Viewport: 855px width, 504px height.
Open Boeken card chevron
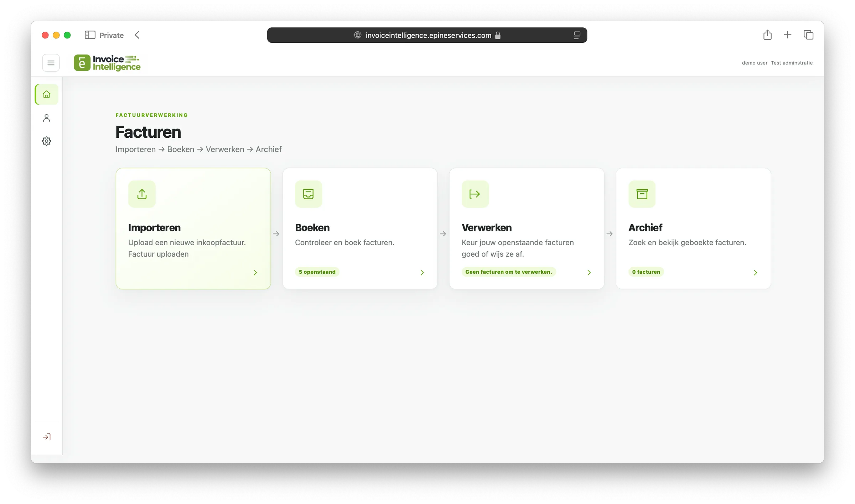click(x=422, y=273)
